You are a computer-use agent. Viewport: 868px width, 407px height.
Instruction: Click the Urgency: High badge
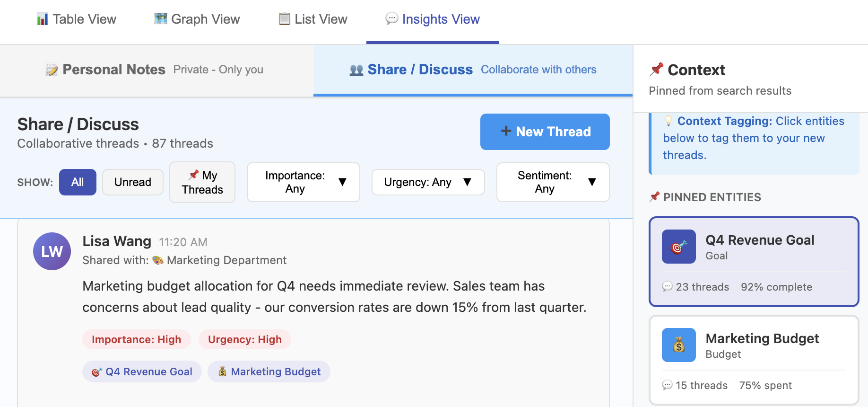point(244,340)
